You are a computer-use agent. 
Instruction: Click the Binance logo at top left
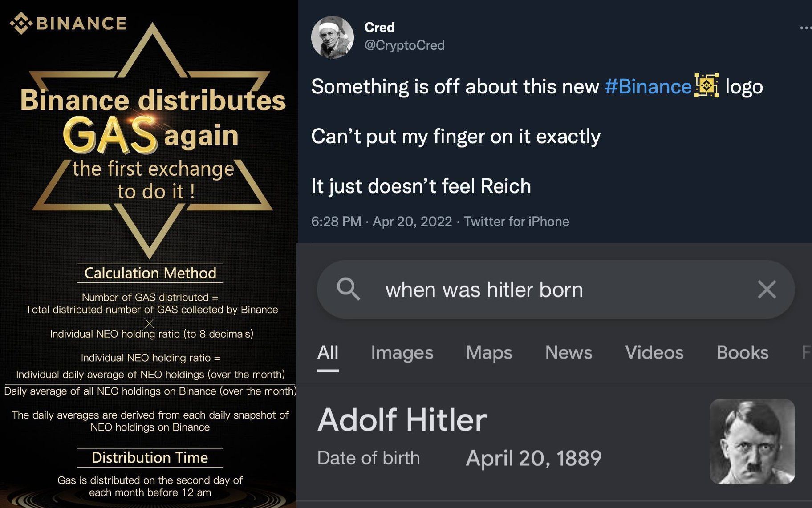68,24
